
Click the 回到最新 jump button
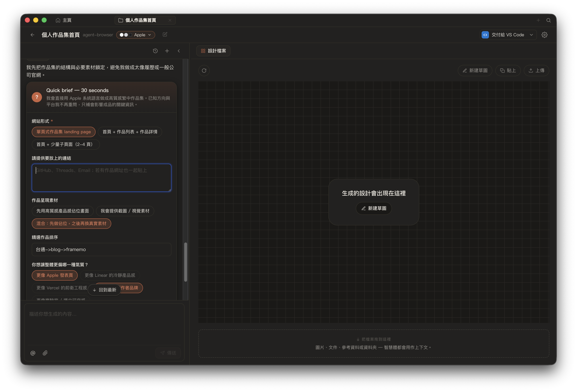pos(104,290)
